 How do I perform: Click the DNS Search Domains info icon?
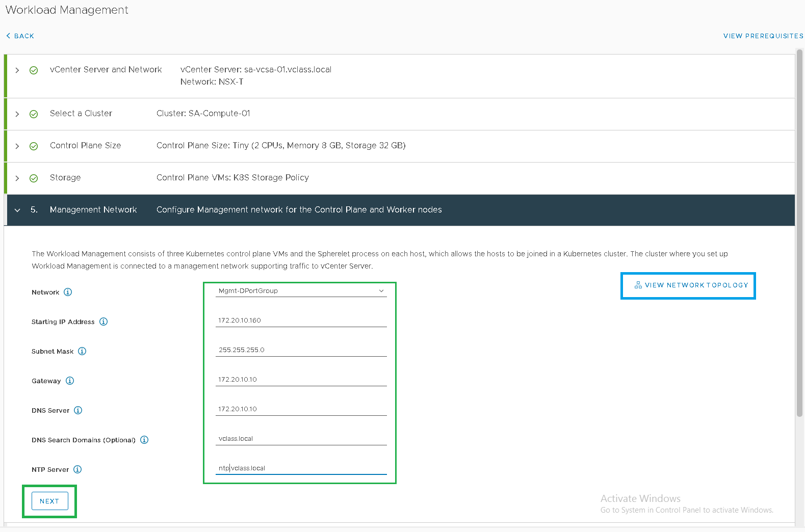pos(144,440)
